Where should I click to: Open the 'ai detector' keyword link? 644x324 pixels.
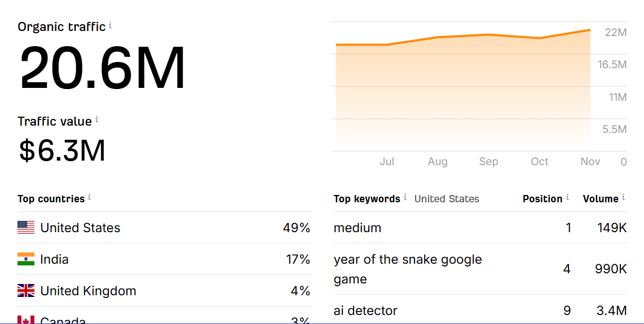tap(365, 310)
